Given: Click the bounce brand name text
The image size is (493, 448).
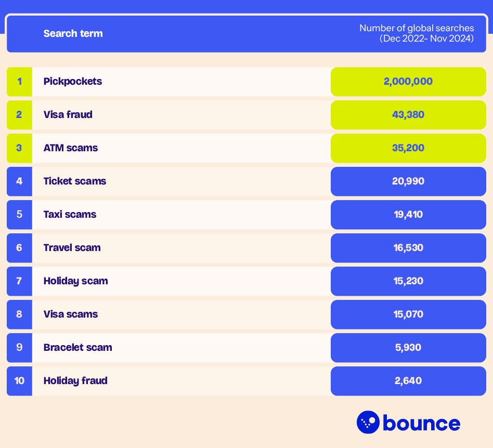Looking at the screenshot, I should pyautogui.click(x=421, y=423).
